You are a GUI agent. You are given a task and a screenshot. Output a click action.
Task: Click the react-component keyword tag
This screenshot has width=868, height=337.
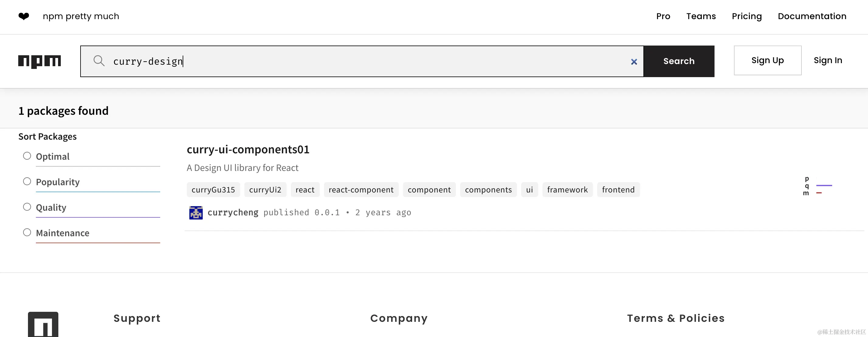[361, 189]
